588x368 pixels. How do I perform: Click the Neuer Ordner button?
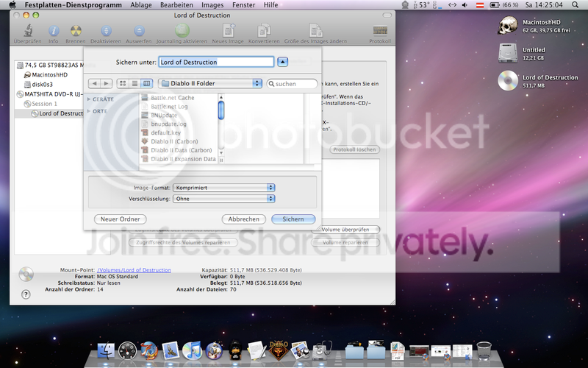click(x=120, y=219)
